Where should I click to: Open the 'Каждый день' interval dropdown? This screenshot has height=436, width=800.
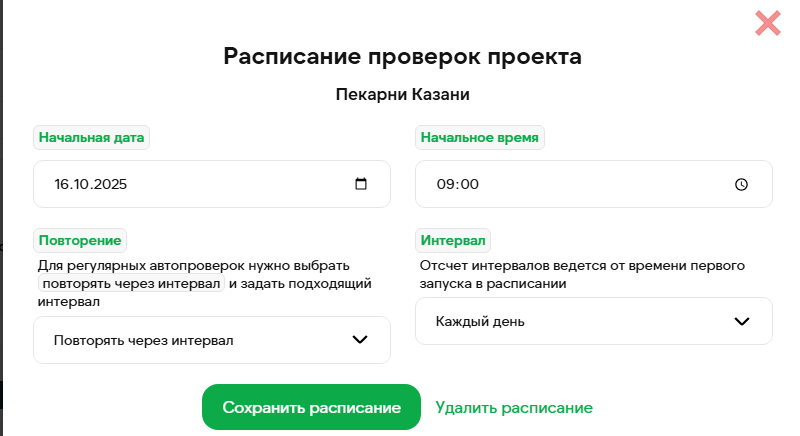pos(580,321)
